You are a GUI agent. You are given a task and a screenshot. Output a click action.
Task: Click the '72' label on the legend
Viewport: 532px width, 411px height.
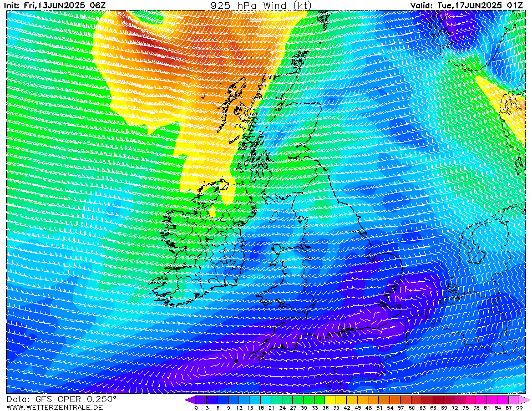455,408
